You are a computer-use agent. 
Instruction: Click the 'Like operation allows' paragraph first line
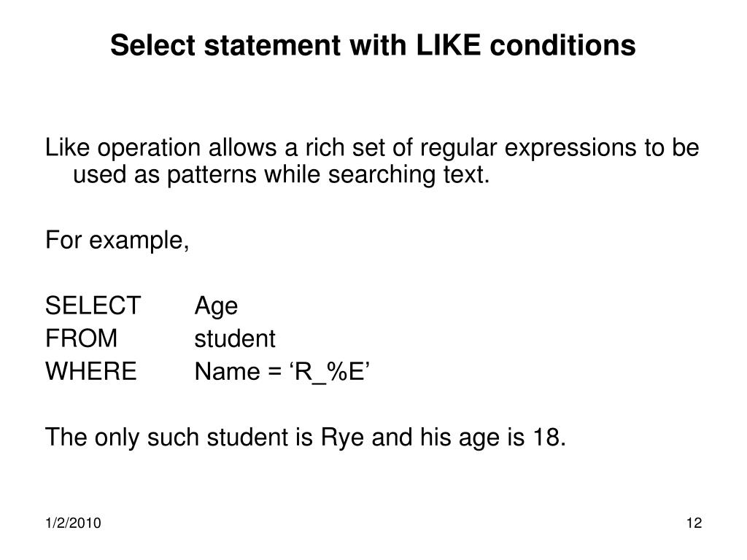coord(372,148)
